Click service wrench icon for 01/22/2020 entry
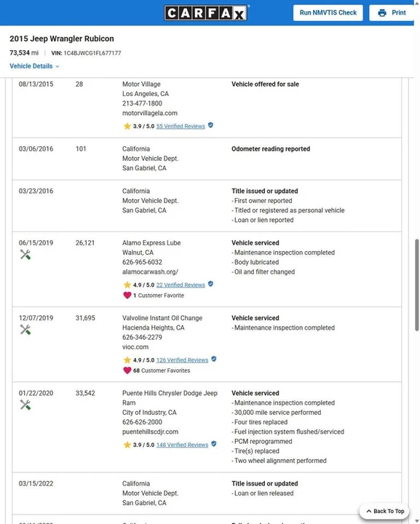 tap(25, 405)
